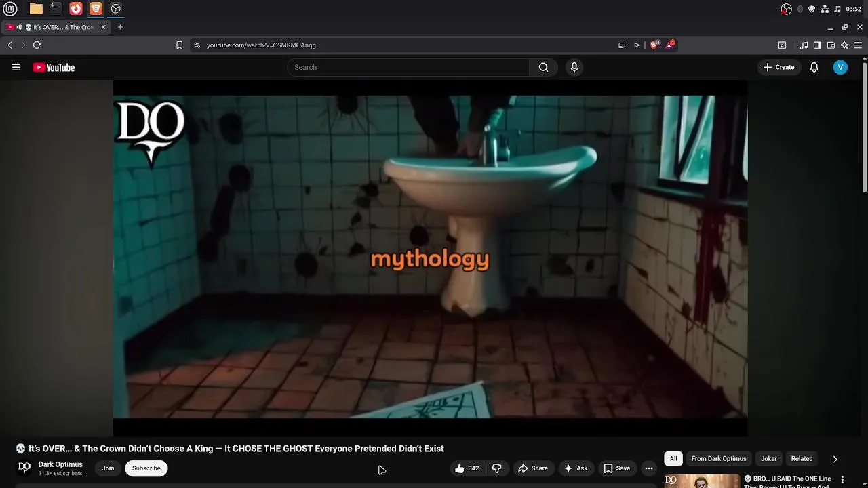Open the BRO… U SAID video thumbnail
The height and width of the screenshot is (488, 868).
702,481
